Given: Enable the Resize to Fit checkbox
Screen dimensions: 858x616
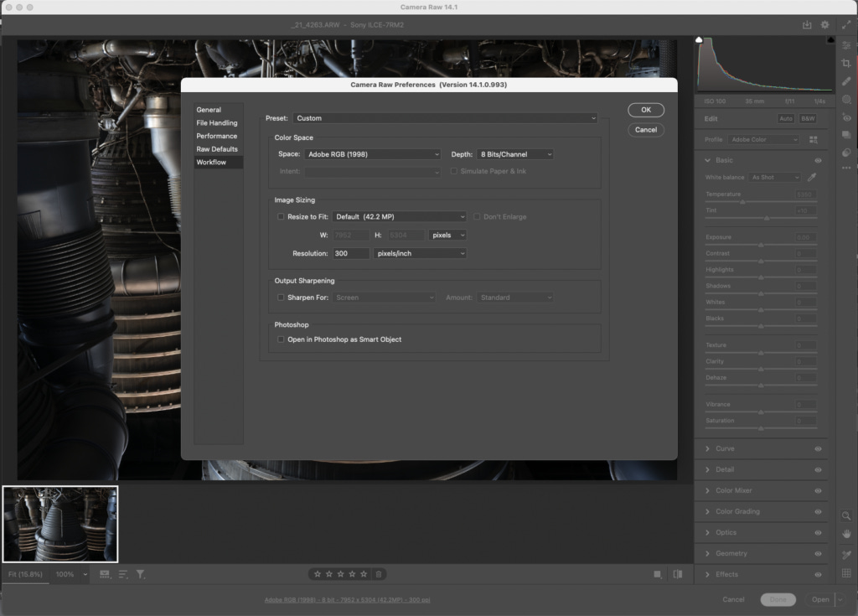Looking at the screenshot, I should pos(281,217).
